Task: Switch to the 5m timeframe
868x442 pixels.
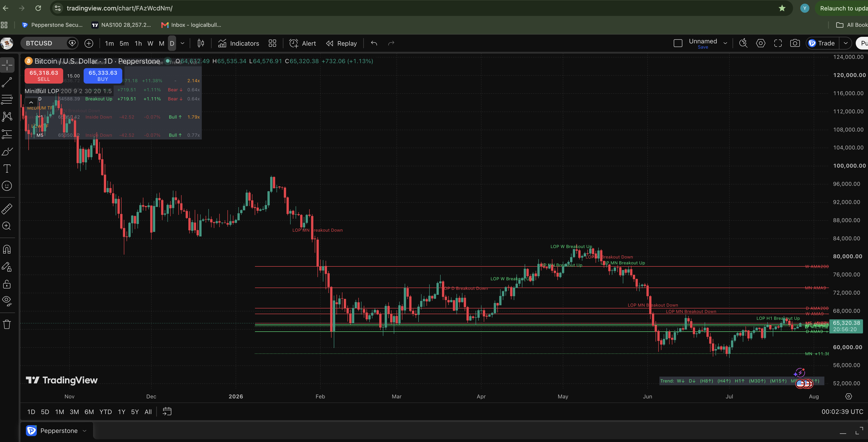Action: 124,43
